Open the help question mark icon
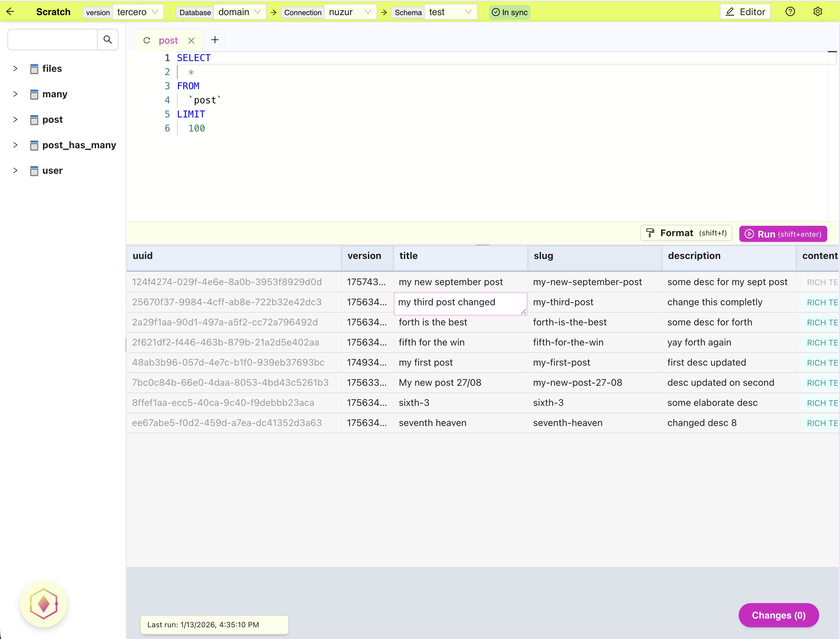 [x=790, y=12]
